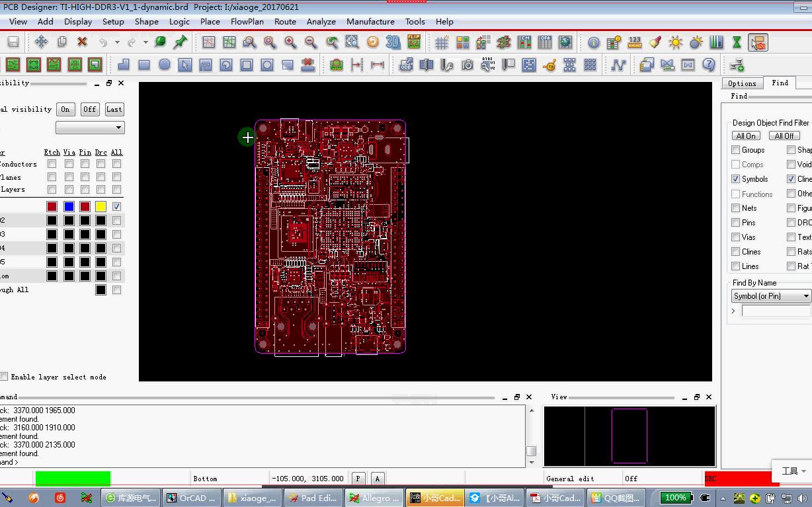Enable the Vias find filter checkbox
The image size is (812, 507).
(735, 237)
